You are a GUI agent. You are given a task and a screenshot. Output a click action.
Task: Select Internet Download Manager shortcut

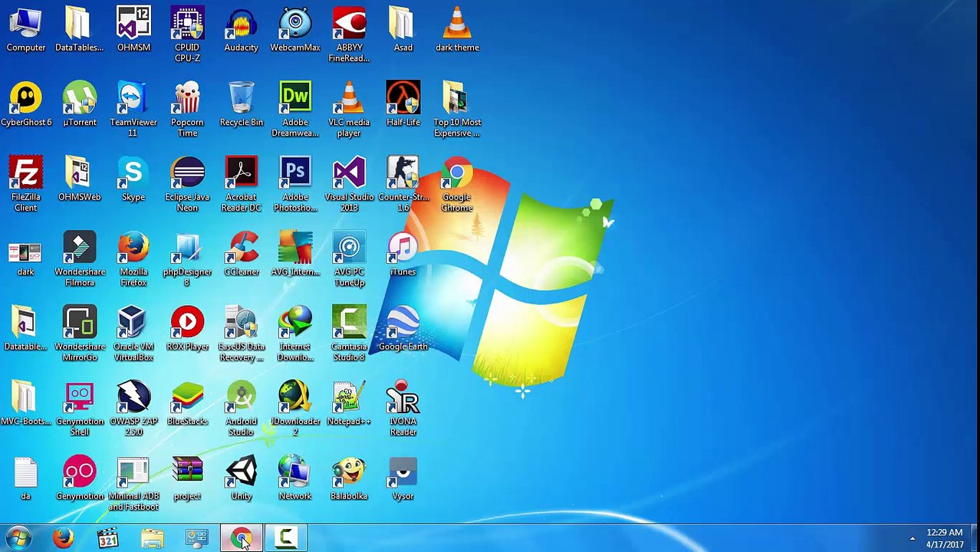point(295,334)
